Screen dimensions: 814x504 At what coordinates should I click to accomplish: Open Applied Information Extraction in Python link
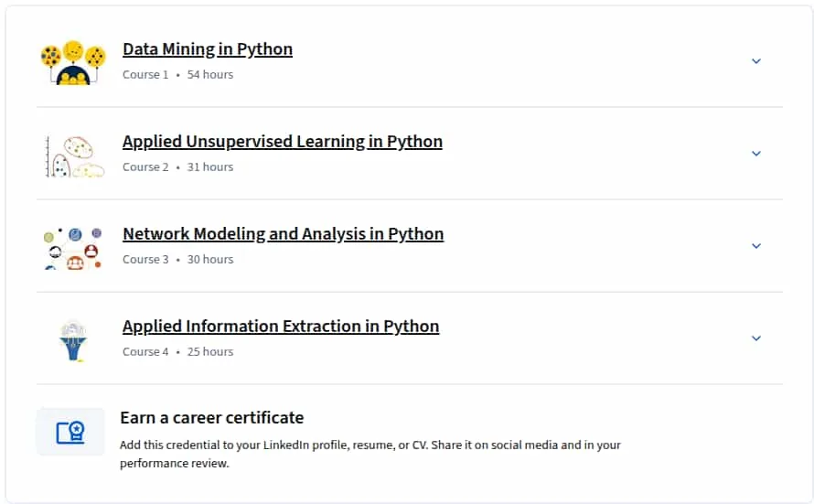coord(281,327)
